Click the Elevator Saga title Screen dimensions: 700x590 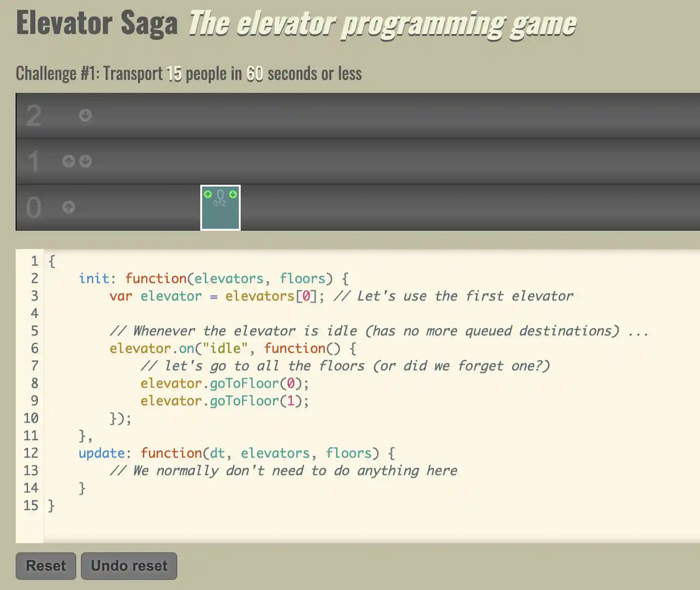[x=97, y=23]
